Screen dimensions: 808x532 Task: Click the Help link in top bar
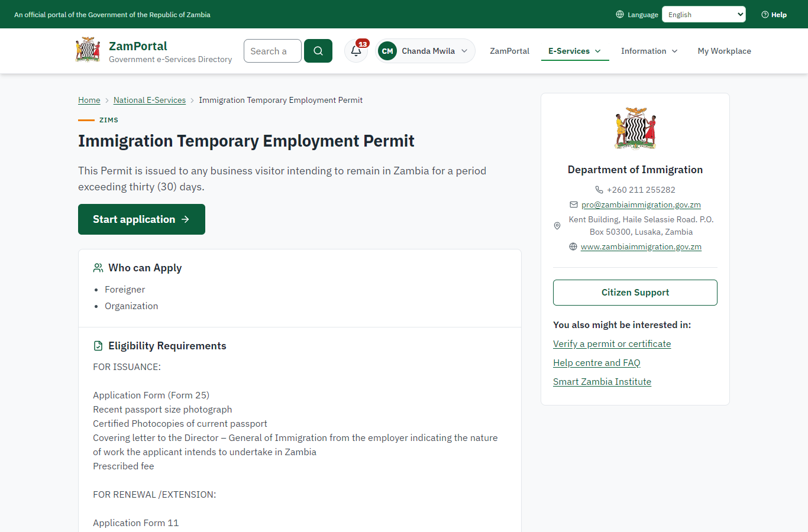tap(774, 14)
